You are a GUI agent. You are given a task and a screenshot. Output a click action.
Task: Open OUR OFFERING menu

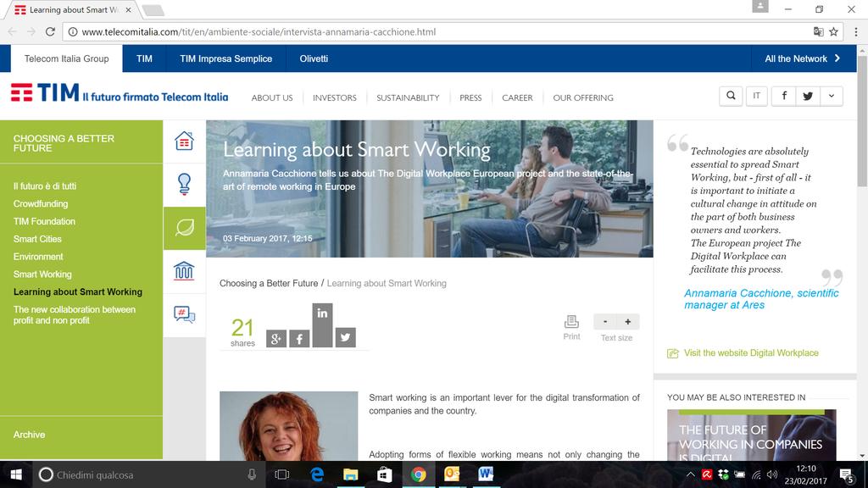(x=583, y=98)
